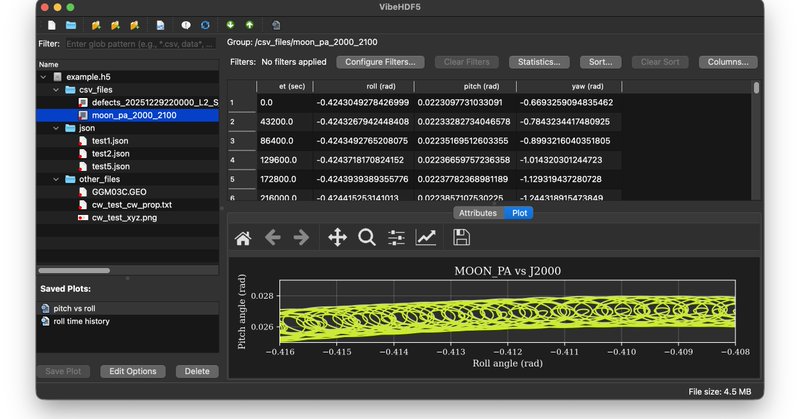The width and height of the screenshot is (800, 419).
Task: Click the new file toolbar icon
Action: click(x=52, y=25)
